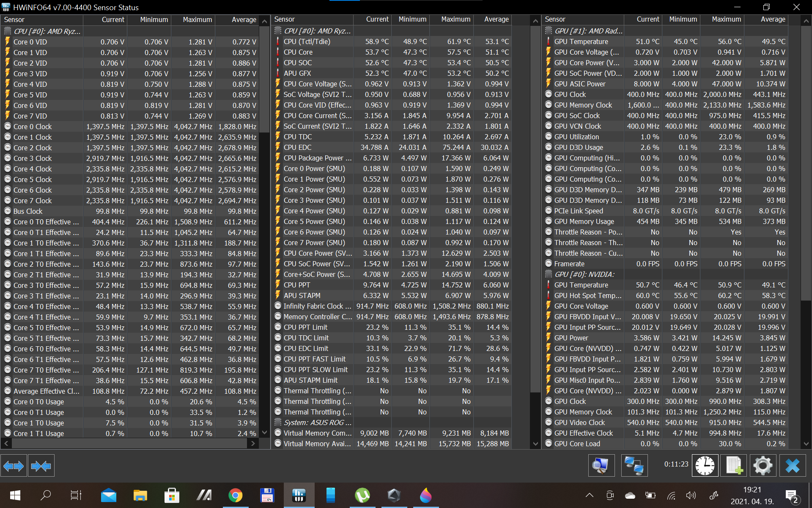Viewport: 812px width, 508px height.
Task: Select the GPU FBVDD Input V... row
Action: click(x=665, y=317)
